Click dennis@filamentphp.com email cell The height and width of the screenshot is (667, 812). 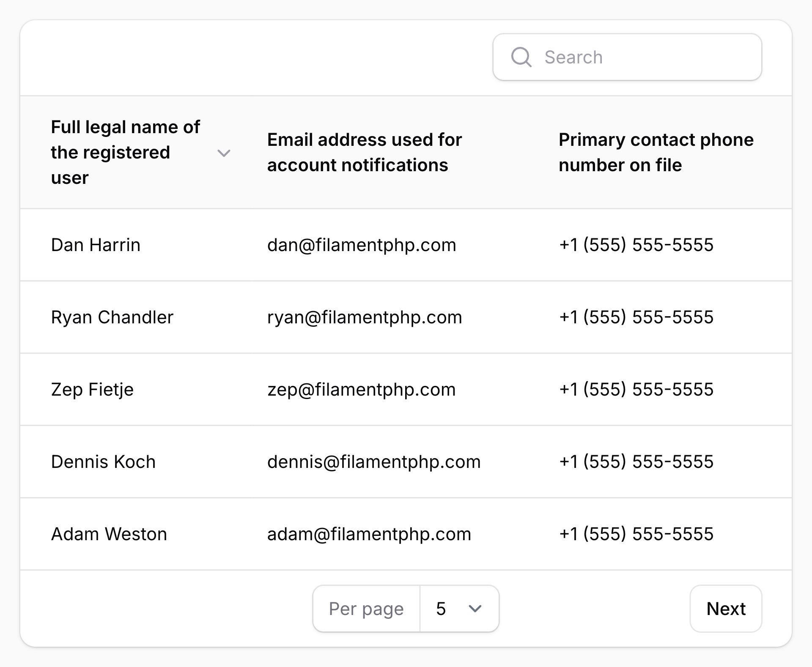pos(374,462)
